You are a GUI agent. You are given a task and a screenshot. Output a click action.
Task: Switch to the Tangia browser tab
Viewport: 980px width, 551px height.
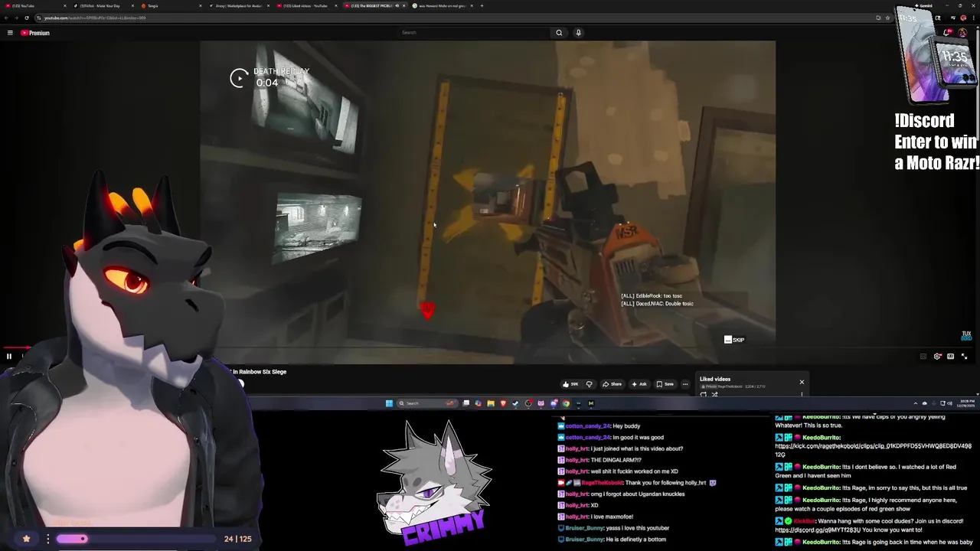[x=171, y=6]
